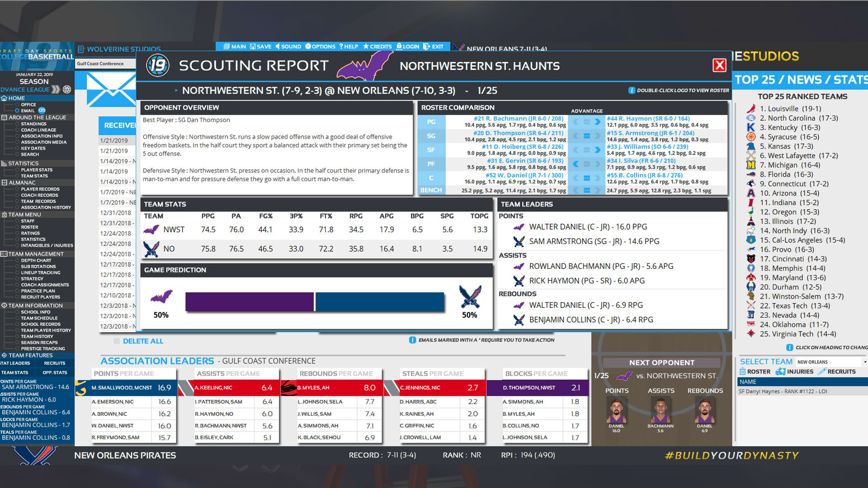
Task: Open the Gulf Coast Conference dropdown
Action: coord(105,64)
